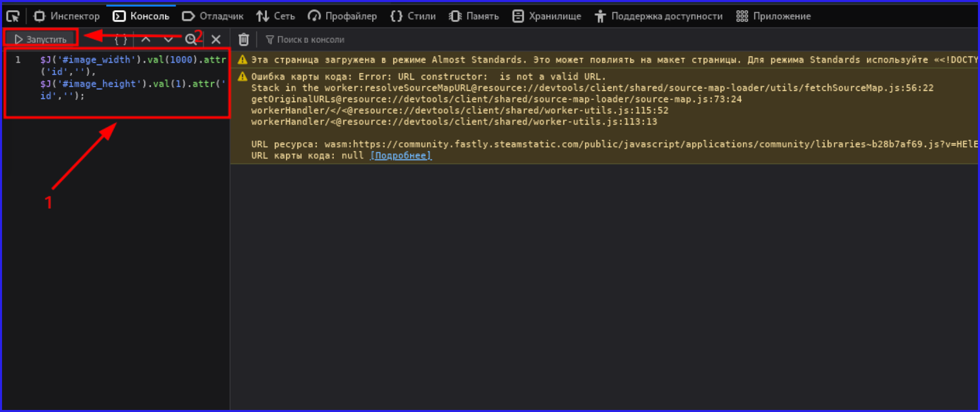
Task: Open the Память memory tab
Action: coord(474,16)
